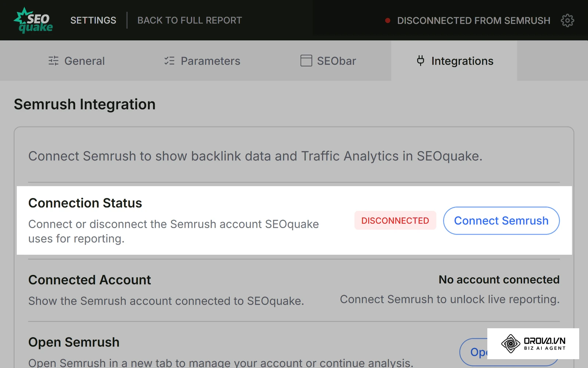The image size is (588, 368).
Task: Click the SEOquake logo
Action: [x=33, y=20]
